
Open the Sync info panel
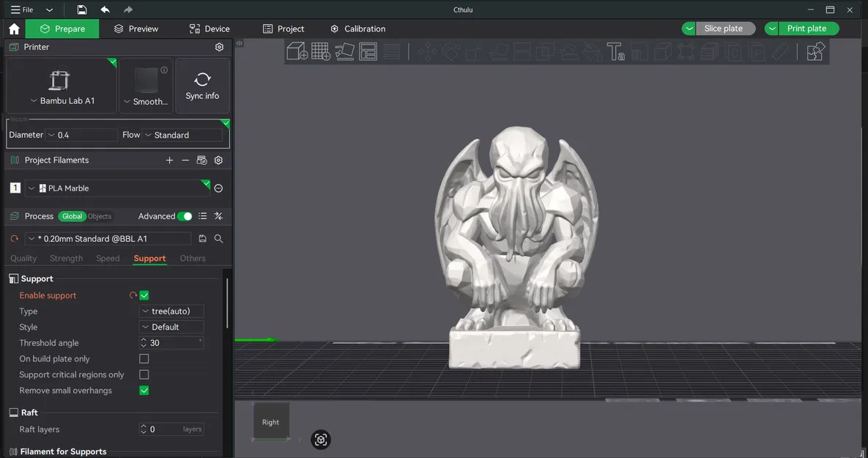tap(202, 85)
